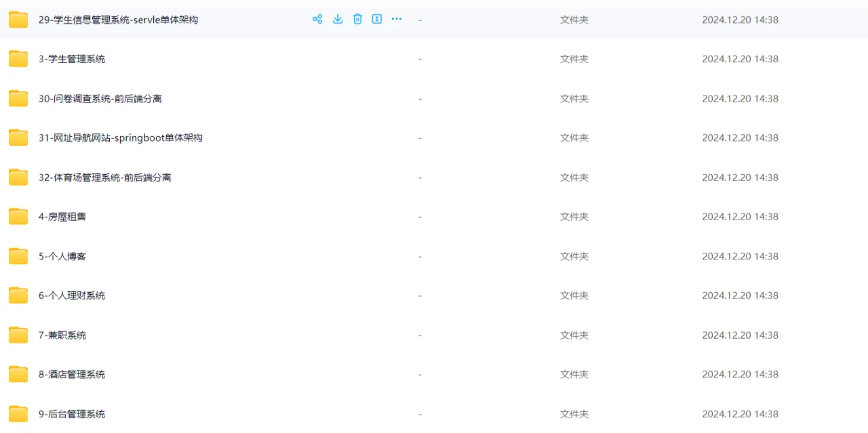
Task: Click the dash placeholder on the first row
Action: 420,19
